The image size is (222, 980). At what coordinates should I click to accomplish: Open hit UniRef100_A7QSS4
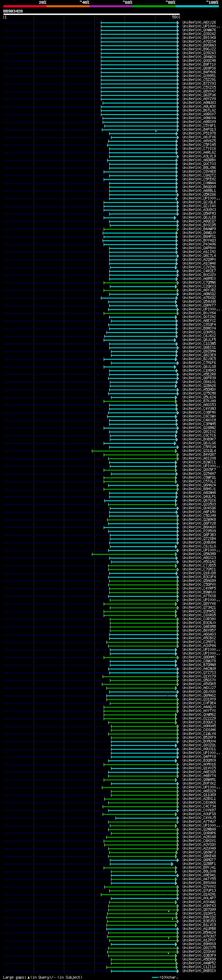point(199,41)
